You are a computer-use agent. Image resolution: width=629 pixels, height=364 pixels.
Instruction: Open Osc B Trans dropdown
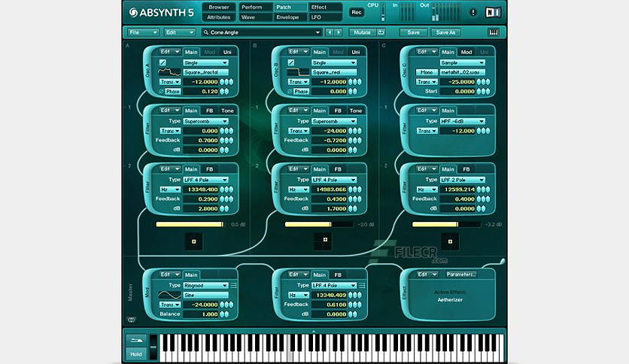point(299,82)
